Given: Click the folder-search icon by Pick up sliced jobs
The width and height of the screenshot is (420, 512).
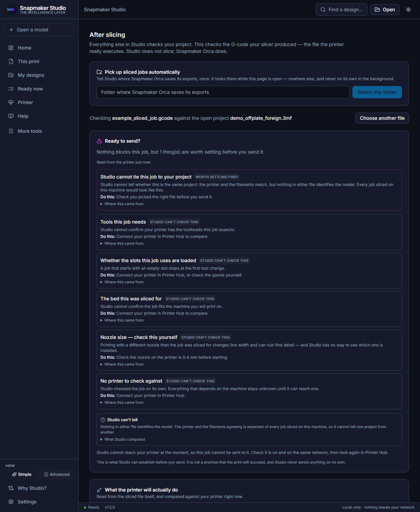Looking at the screenshot, I should [99, 72].
